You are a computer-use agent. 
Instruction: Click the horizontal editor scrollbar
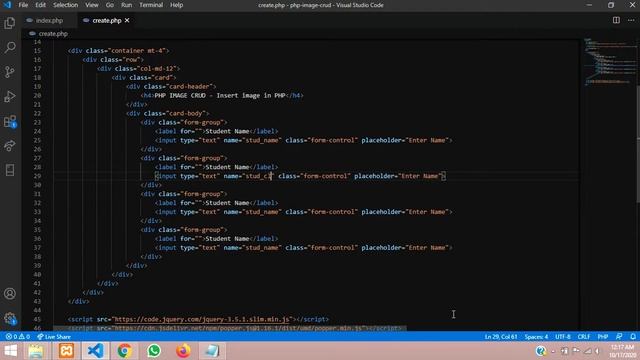coord(230,328)
